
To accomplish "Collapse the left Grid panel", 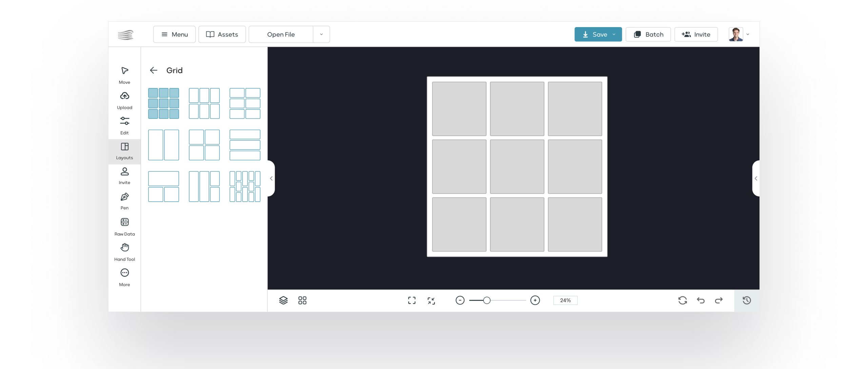I will click(271, 178).
